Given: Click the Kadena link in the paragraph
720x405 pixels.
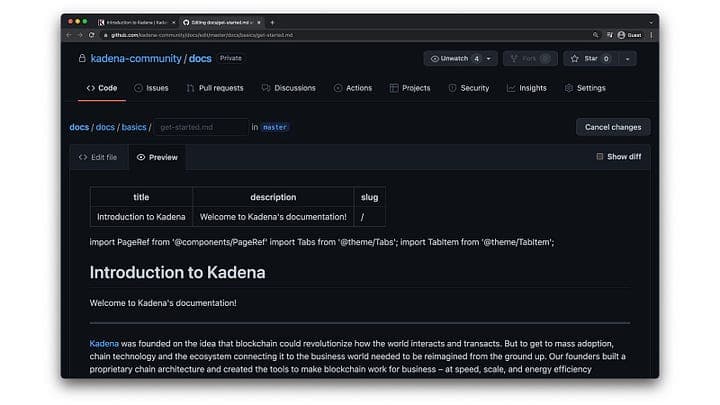Looking at the screenshot, I should coord(104,343).
